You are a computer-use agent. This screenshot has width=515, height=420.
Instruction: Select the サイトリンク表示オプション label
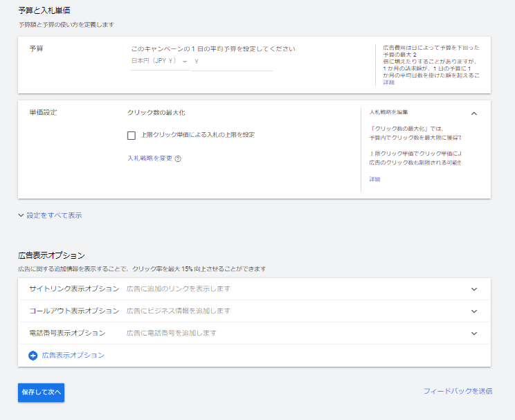pyautogui.click(x=74, y=289)
